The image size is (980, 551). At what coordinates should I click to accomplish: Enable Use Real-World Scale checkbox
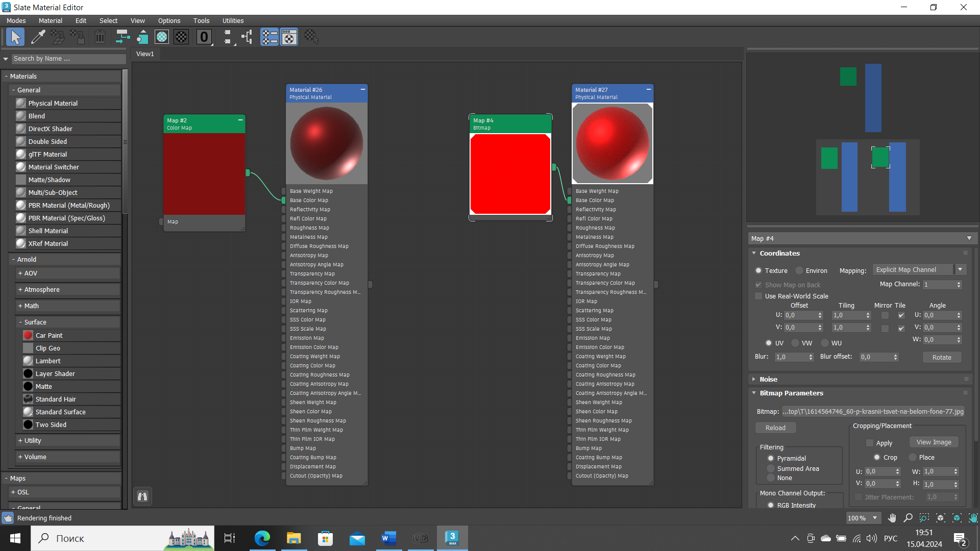pyautogui.click(x=758, y=296)
